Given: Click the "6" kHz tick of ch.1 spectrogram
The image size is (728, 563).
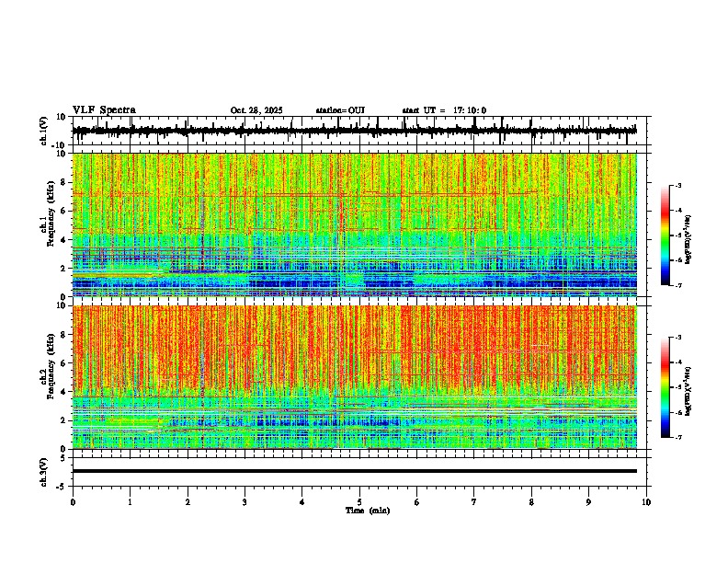Looking at the screenshot, I should click(63, 211).
